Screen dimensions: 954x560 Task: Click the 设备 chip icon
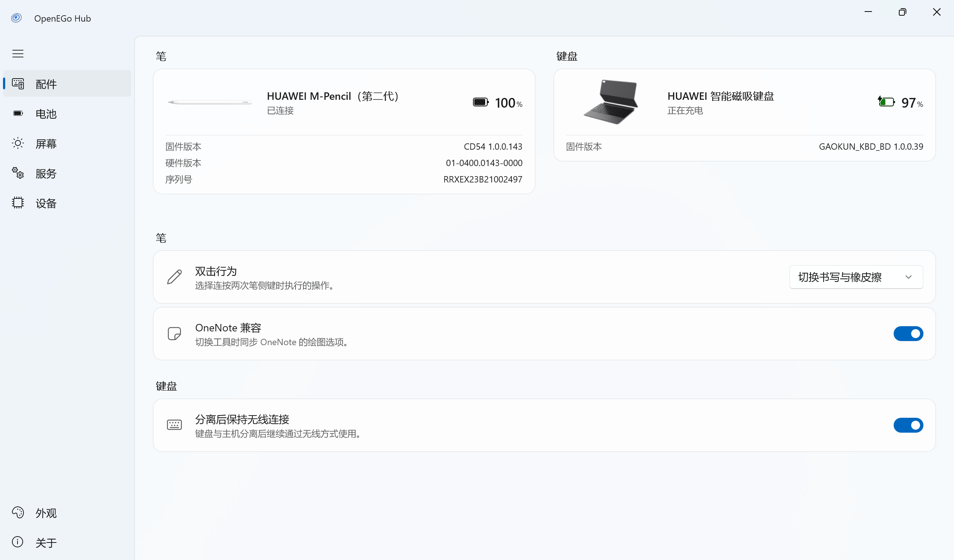18,203
